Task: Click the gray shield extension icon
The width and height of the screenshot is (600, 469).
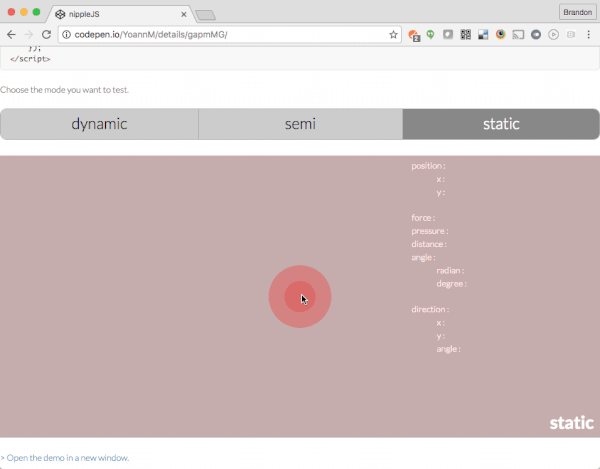Action: (x=448, y=34)
